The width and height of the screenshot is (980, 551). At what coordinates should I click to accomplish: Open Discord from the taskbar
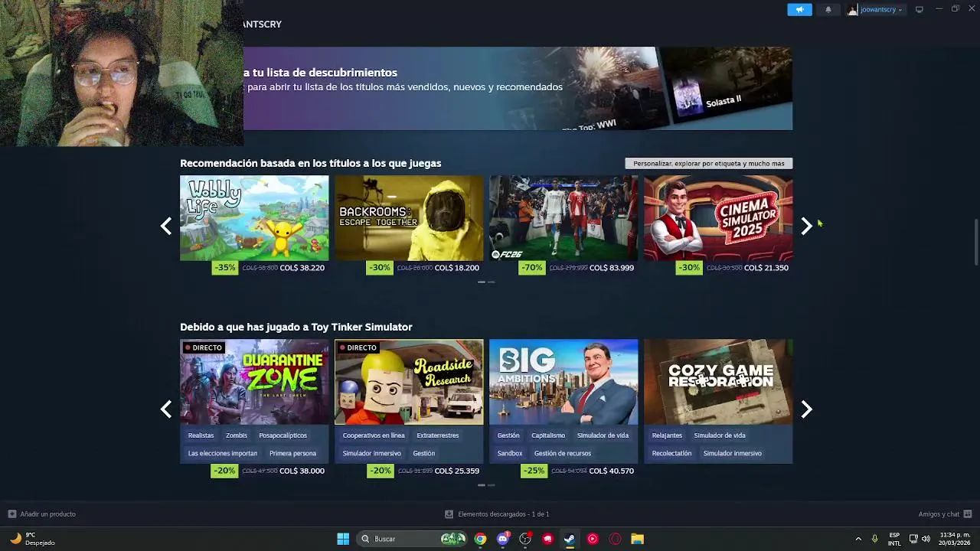503,539
